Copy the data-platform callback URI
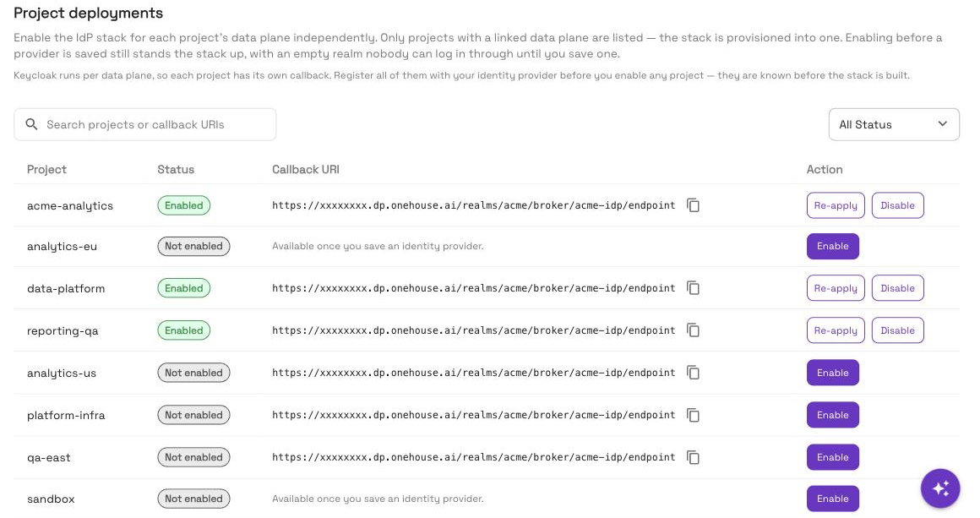Image resolution: width=980 pixels, height=518 pixels. pos(693,288)
